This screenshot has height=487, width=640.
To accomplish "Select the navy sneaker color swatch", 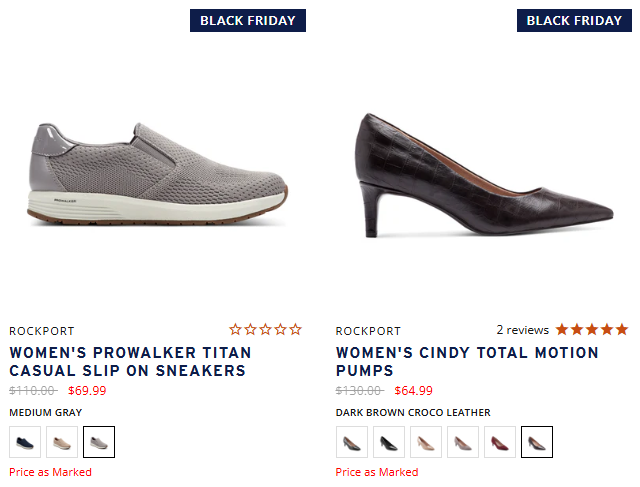I will pyautogui.click(x=25, y=441).
